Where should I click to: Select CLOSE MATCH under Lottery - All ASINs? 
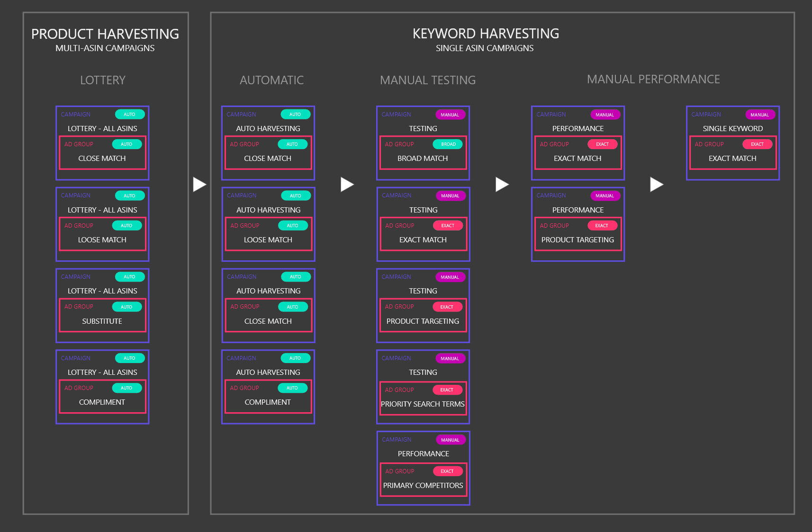pos(102,158)
